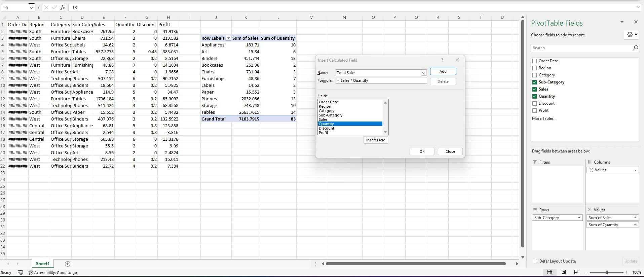644x277 pixels.
Task: Check the Region field checkbox
Action: pyautogui.click(x=534, y=68)
